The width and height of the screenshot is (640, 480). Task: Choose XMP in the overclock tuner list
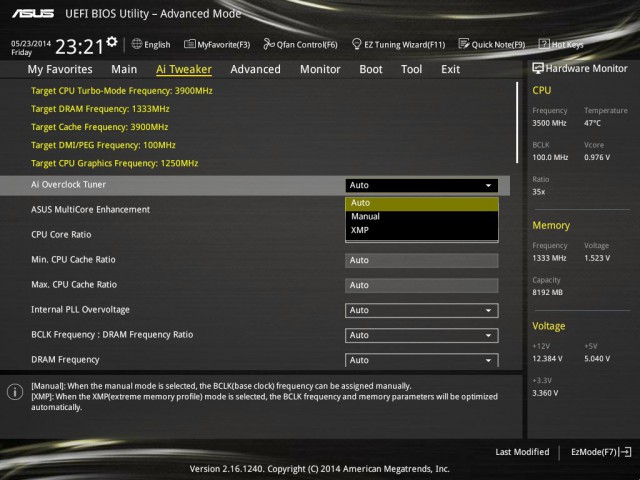(422, 230)
